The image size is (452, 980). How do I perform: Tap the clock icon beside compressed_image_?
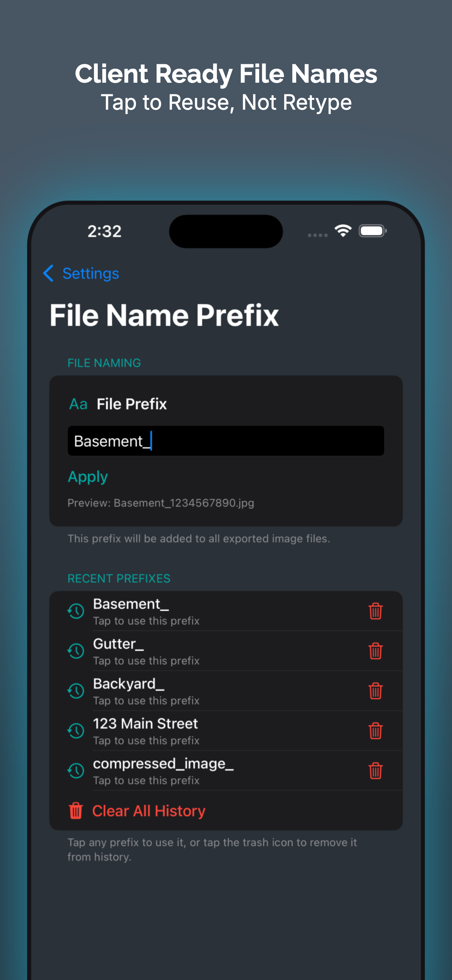[x=76, y=771]
